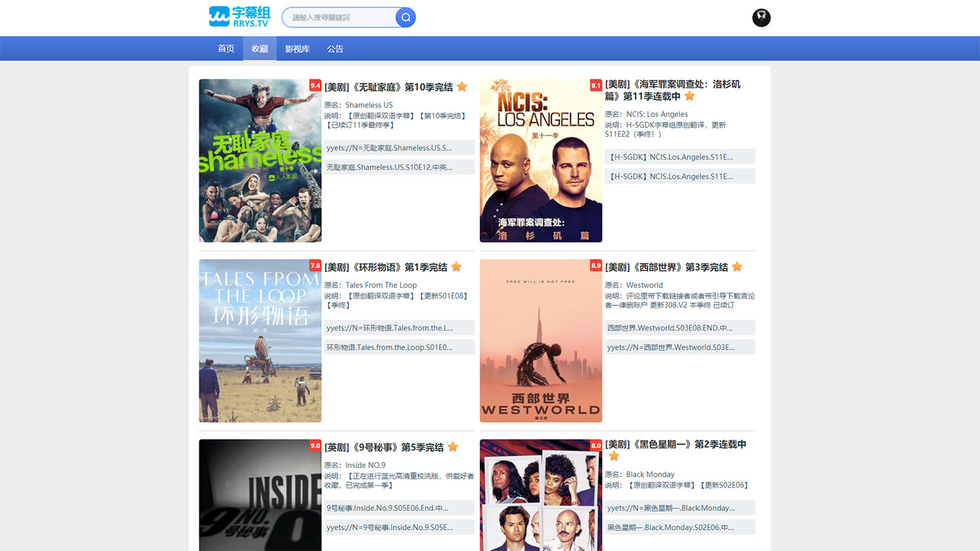The image size is (980, 551).
Task: Open title link 《海军罪案调查处：洛杉矶篇》第11季连载中
Action: coord(672,90)
